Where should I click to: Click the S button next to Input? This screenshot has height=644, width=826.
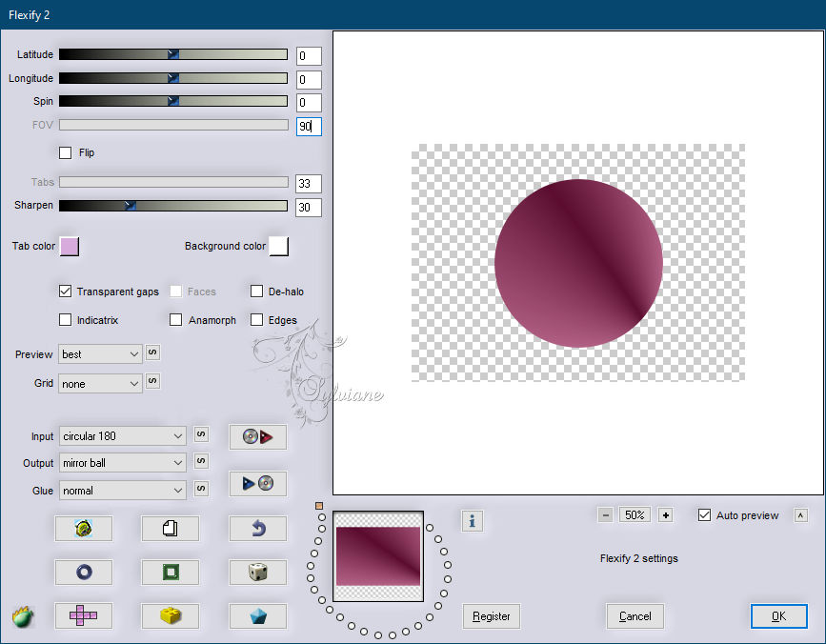click(201, 434)
